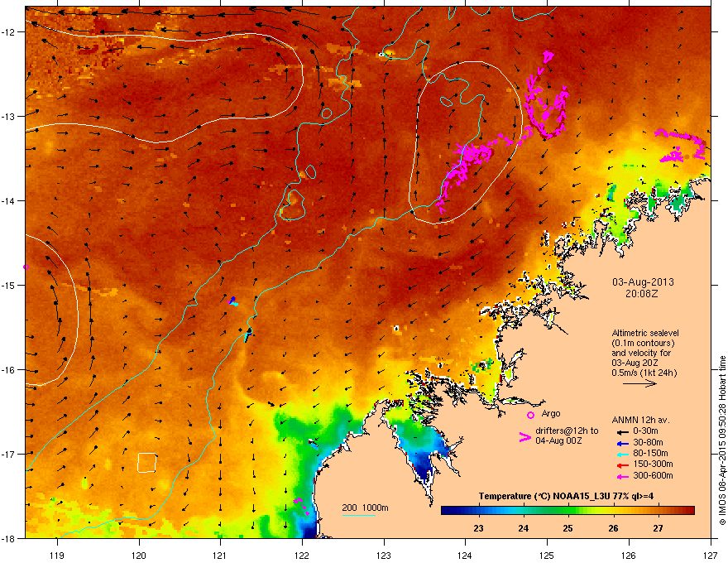Click the magenta 300-600m arrow legend icon
This screenshot has height=563, width=728.
click(x=622, y=476)
